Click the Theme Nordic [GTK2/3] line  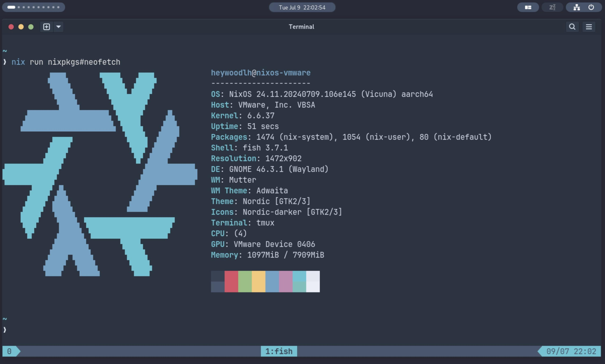pyautogui.click(x=261, y=201)
